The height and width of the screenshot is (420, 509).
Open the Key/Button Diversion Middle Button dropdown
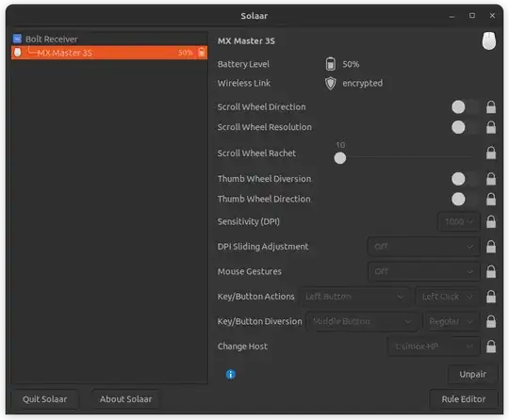tap(362, 321)
